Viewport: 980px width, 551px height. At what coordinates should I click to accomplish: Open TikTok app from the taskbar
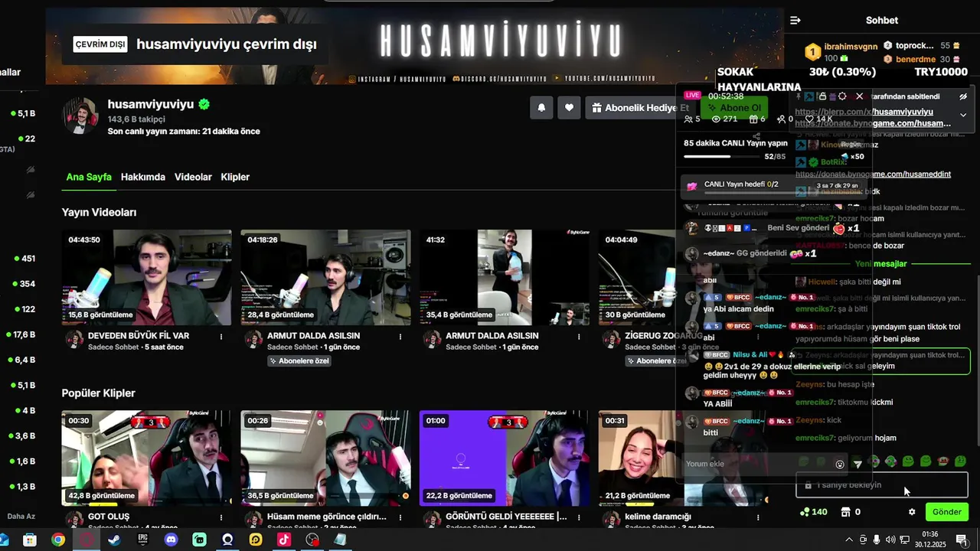click(284, 540)
